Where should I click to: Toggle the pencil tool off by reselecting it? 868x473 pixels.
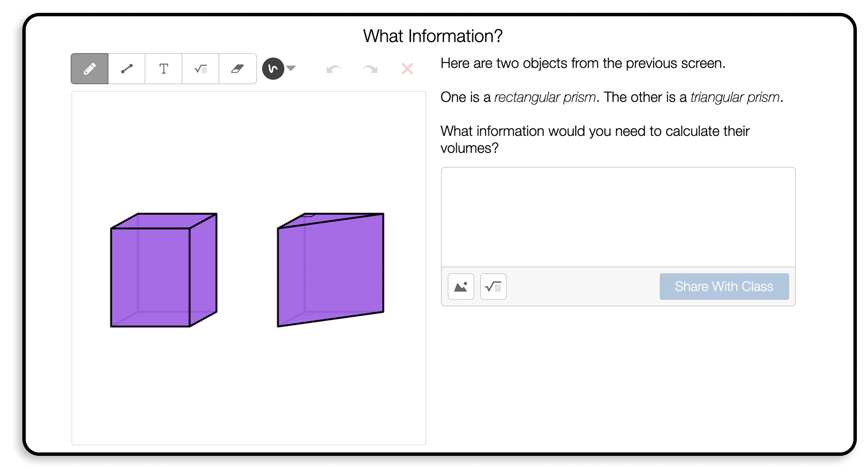pyautogui.click(x=89, y=69)
